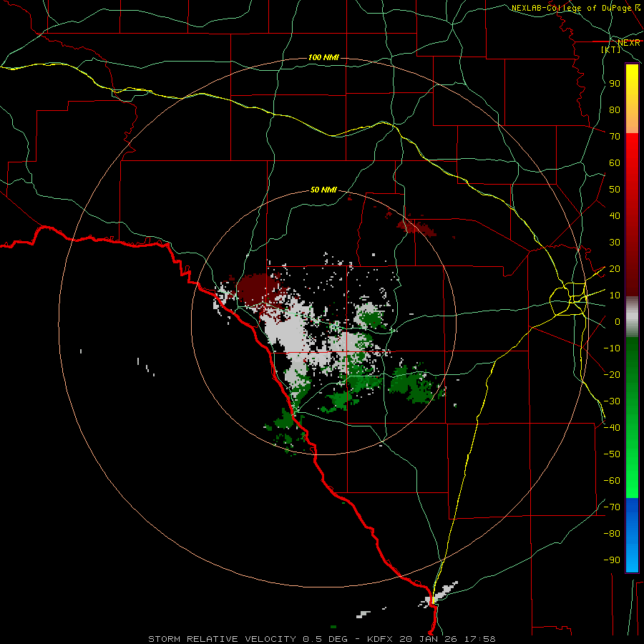Select the 0 value on the velocity scale
This screenshot has height=644, width=644.
click(x=618, y=321)
